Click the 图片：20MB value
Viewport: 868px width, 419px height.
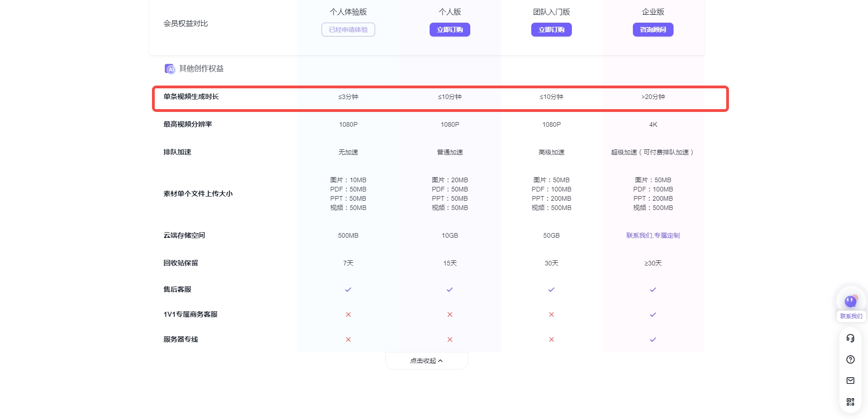tap(450, 180)
